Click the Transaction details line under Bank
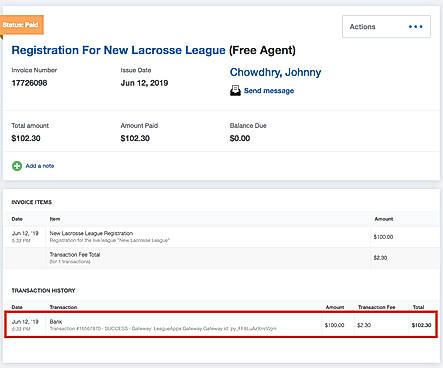The height and width of the screenshot is (368, 443). coord(163,329)
